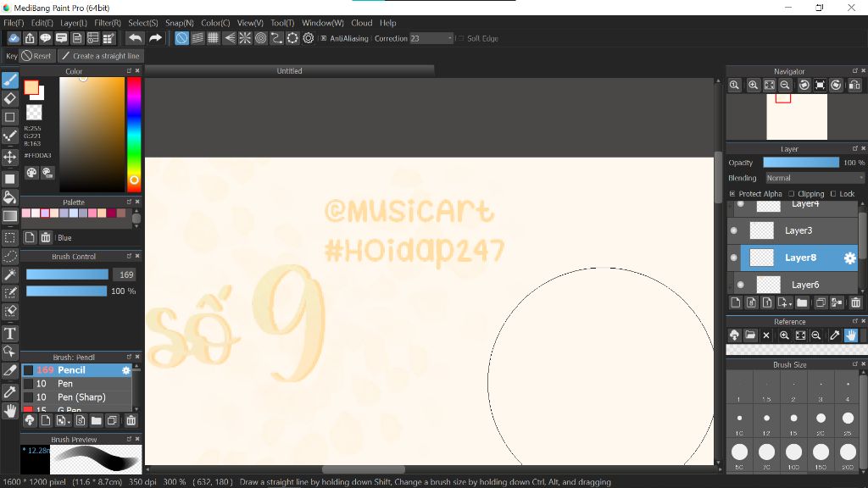Viewport: 868px width, 488px height.
Task: Select the Hand tool
Action: click(x=10, y=411)
